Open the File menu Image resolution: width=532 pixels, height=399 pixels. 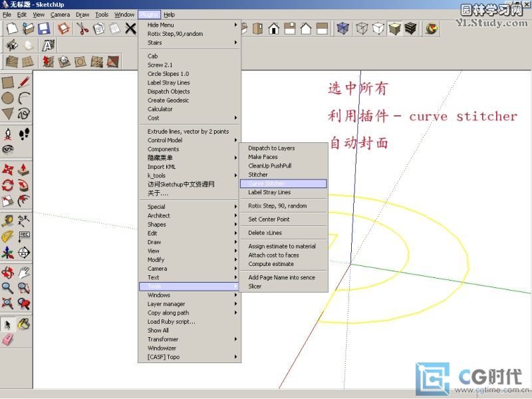pyautogui.click(x=7, y=15)
